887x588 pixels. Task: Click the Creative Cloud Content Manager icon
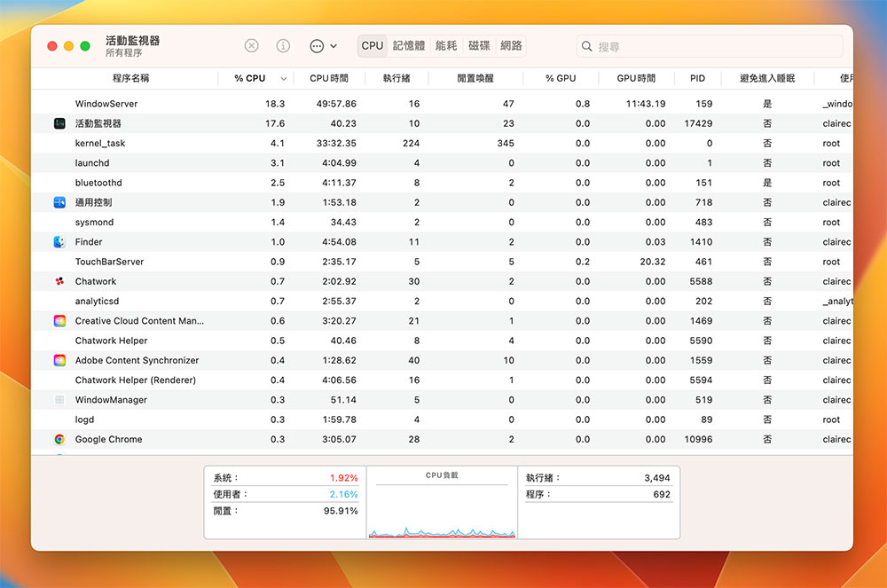point(59,320)
